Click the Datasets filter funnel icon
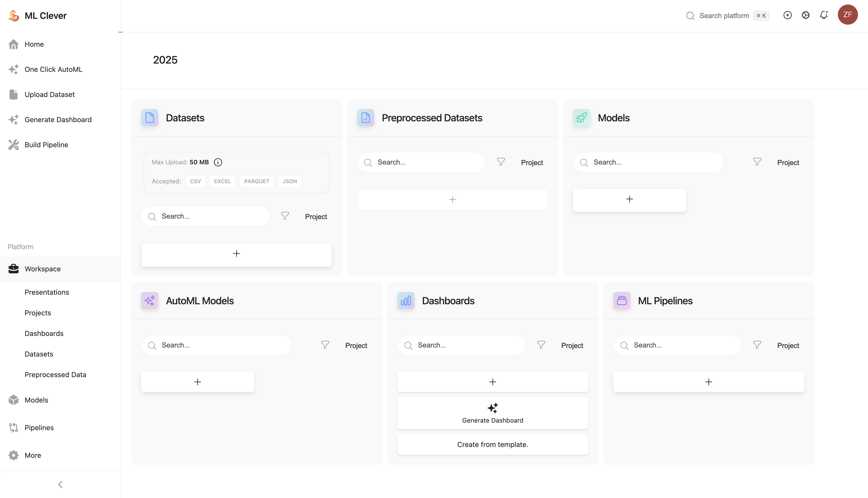This screenshot has height=498, width=868. [285, 216]
